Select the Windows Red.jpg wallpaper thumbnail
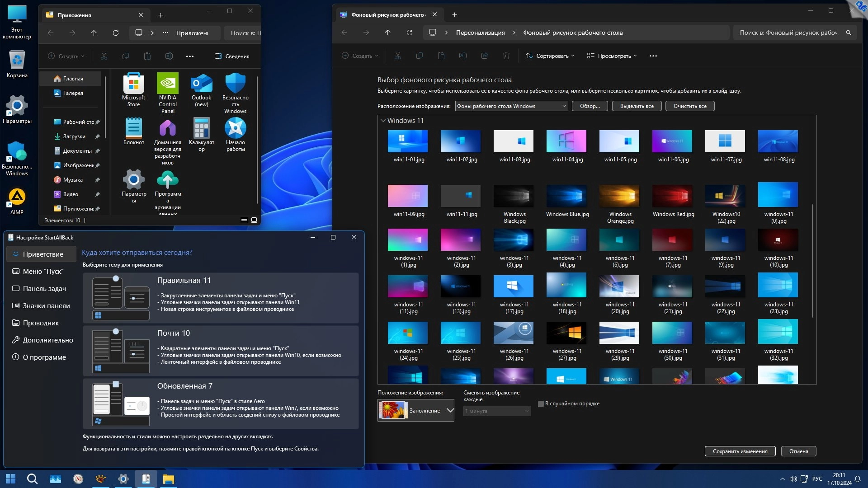The height and width of the screenshot is (488, 868). point(672,196)
